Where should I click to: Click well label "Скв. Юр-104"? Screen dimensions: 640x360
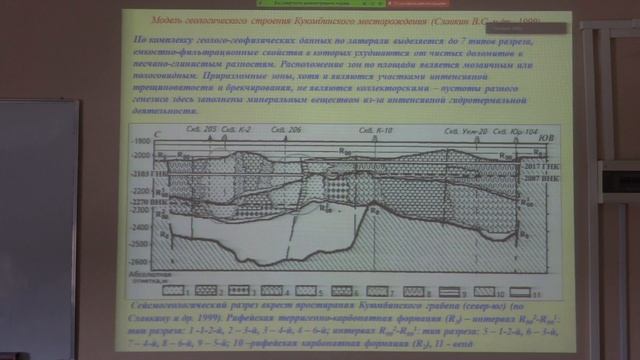(515, 132)
